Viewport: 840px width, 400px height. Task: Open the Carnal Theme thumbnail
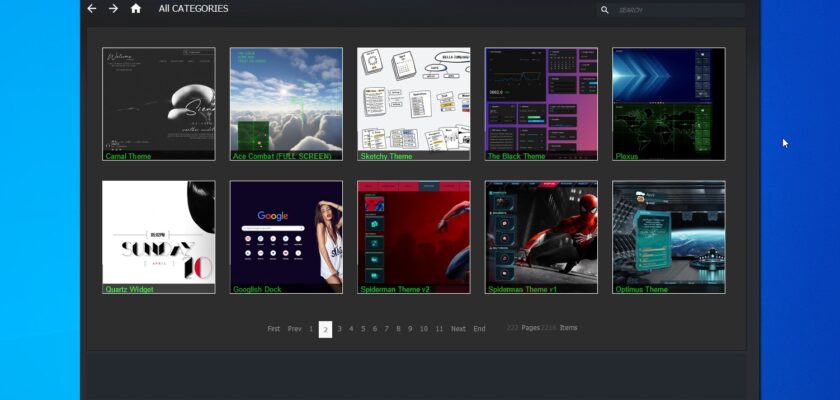click(158, 103)
